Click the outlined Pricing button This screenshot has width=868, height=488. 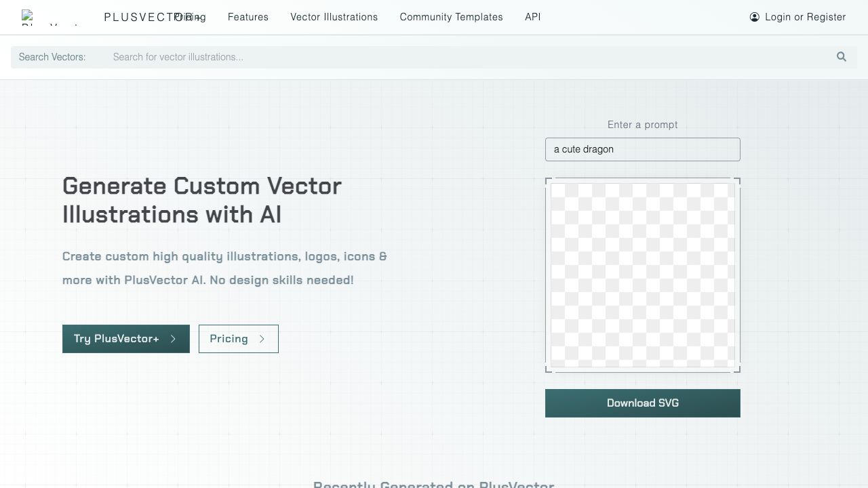coord(238,339)
